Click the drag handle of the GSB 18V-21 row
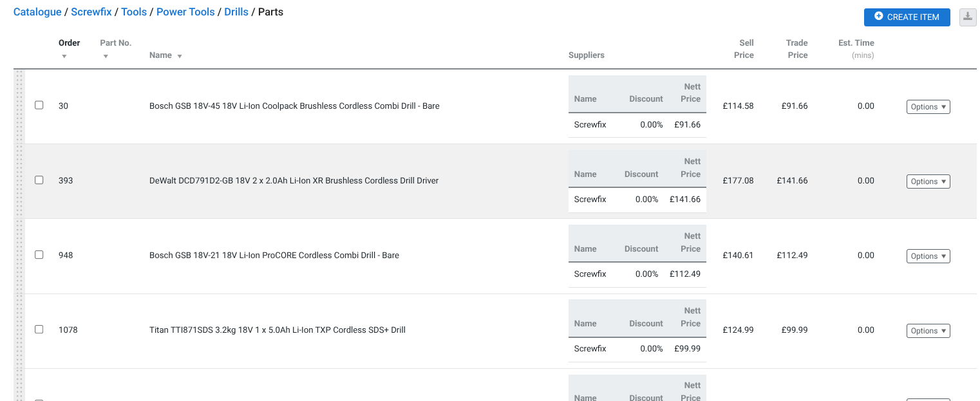The width and height of the screenshot is (980, 401). (x=19, y=256)
